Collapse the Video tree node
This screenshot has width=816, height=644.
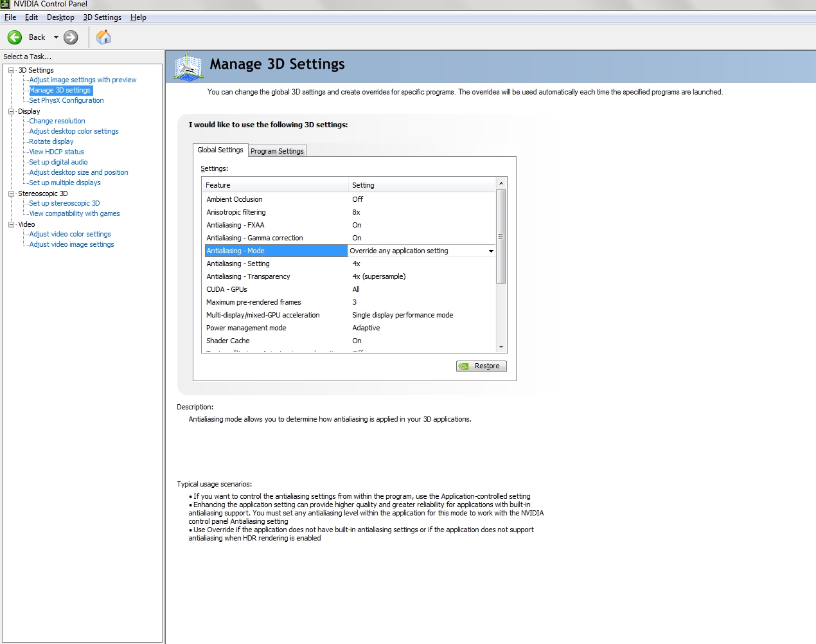pyautogui.click(x=11, y=224)
